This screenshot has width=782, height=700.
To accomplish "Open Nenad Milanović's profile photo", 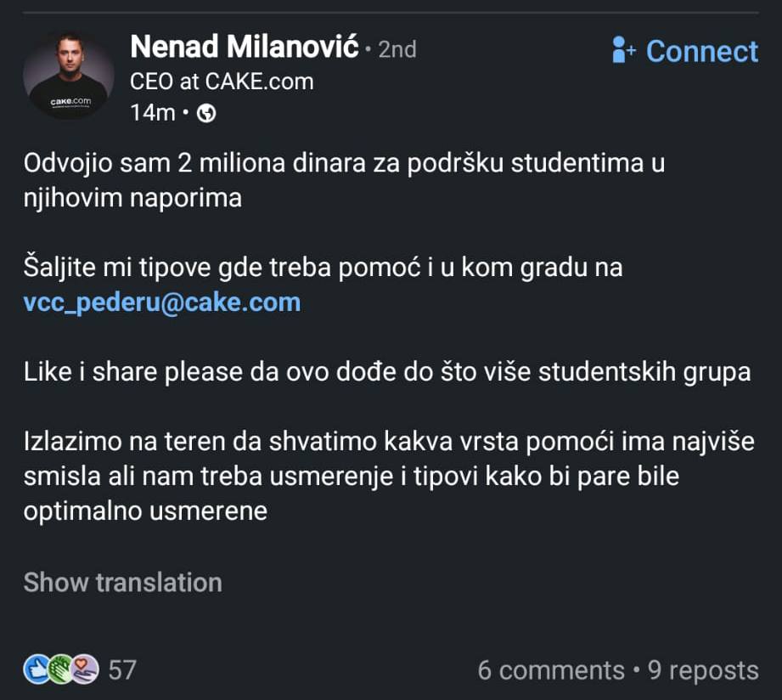I will pos(68,76).
